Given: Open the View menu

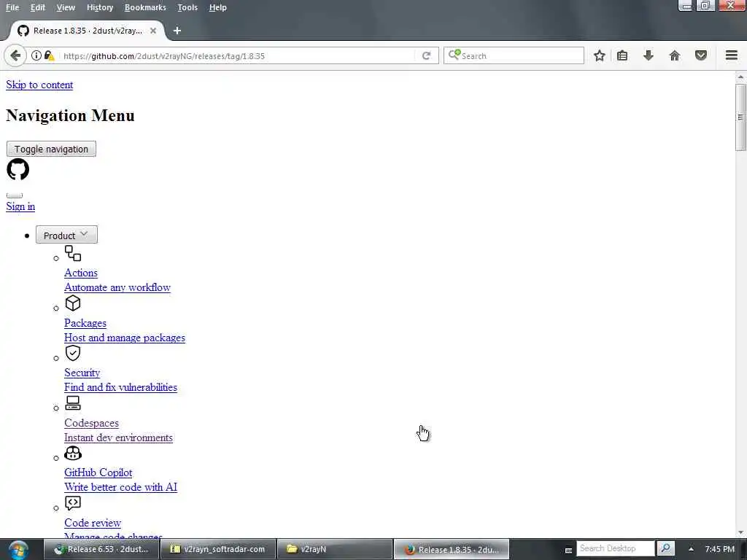Looking at the screenshot, I should click(66, 7).
